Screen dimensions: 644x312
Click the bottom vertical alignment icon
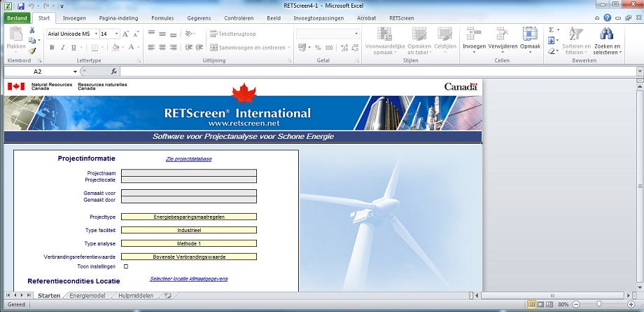[x=174, y=34]
